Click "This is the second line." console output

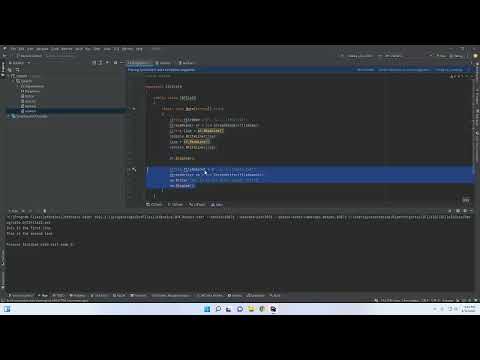coord(30,233)
